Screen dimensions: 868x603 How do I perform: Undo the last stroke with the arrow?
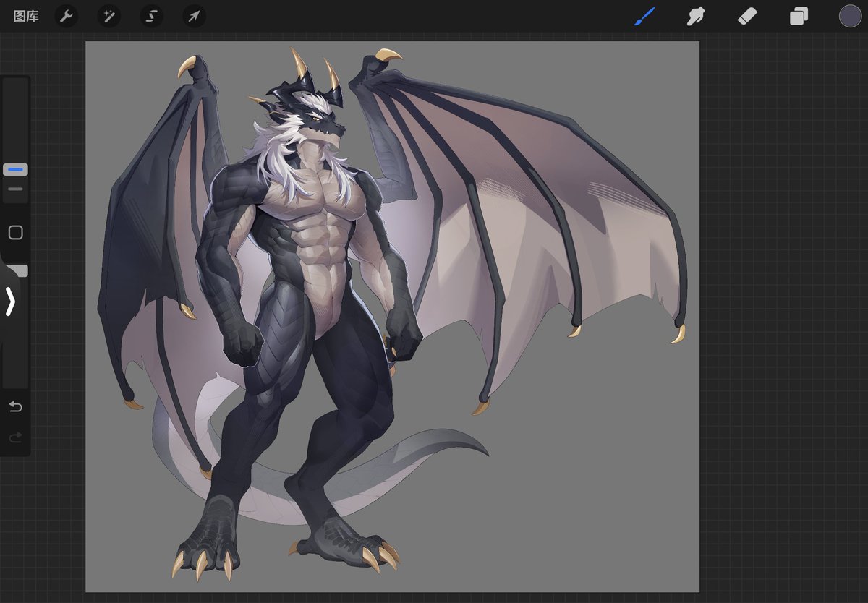15,407
